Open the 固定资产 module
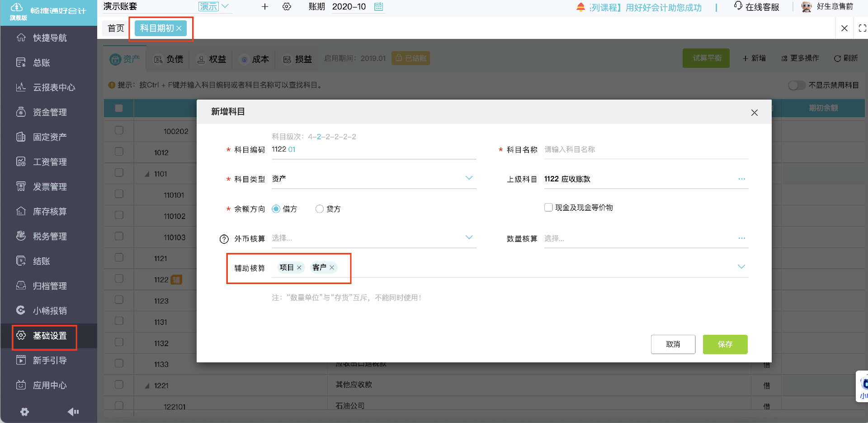Screen dimensions: 868x423 50,137
